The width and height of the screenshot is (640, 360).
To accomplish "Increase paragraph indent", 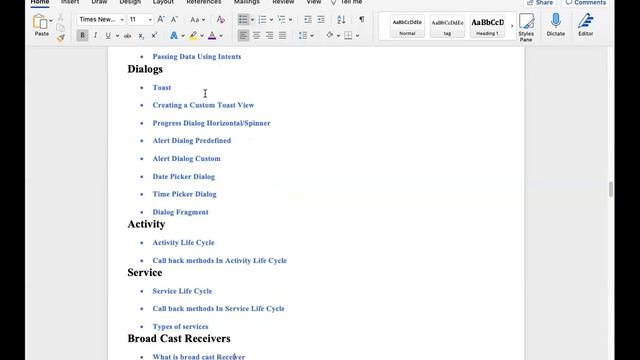I will click(x=321, y=20).
